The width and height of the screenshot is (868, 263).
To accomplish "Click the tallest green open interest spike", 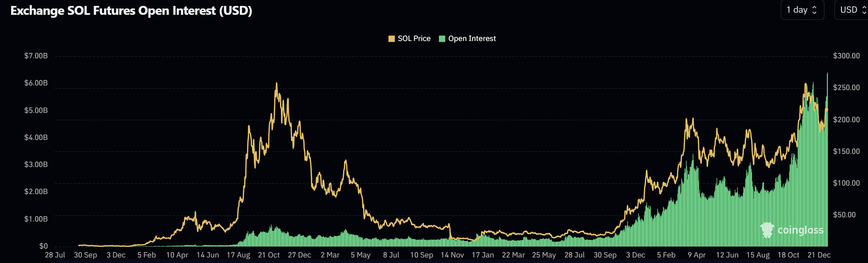I will tap(827, 74).
